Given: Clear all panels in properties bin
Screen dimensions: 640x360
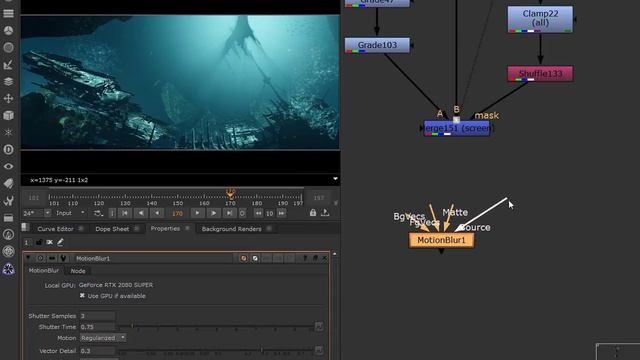Looking at the screenshot, I should (x=49, y=242).
